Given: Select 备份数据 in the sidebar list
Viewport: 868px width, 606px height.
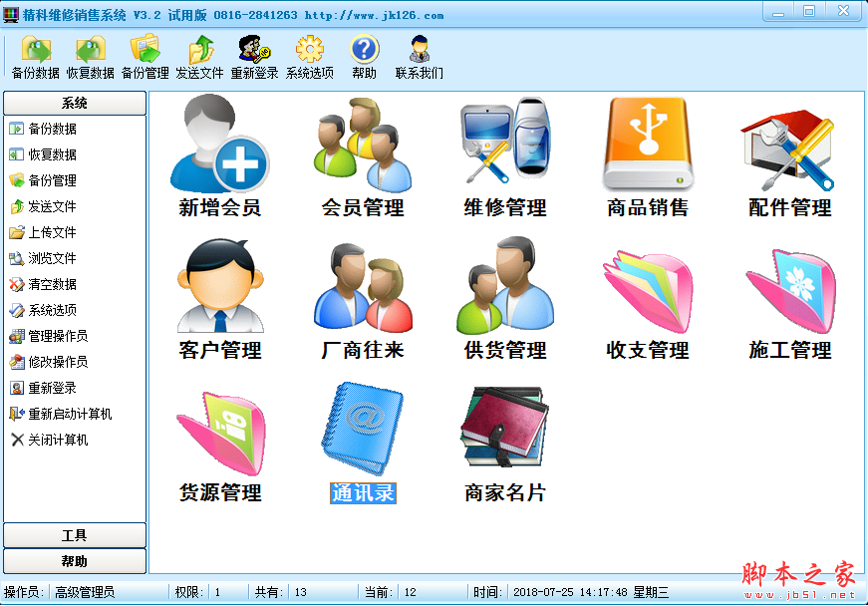Looking at the screenshot, I should (x=43, y=129).
